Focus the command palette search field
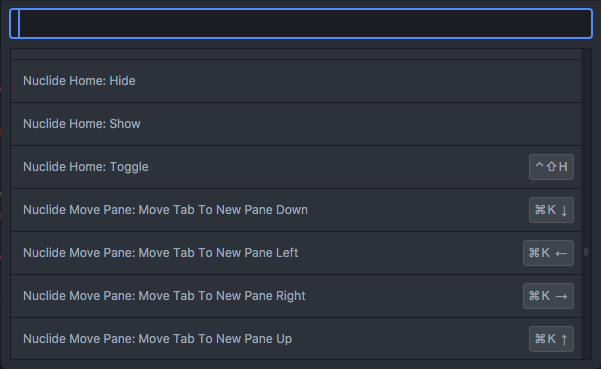Image resolution: width=601 pixels, height=369 pixels. (301, 23)
